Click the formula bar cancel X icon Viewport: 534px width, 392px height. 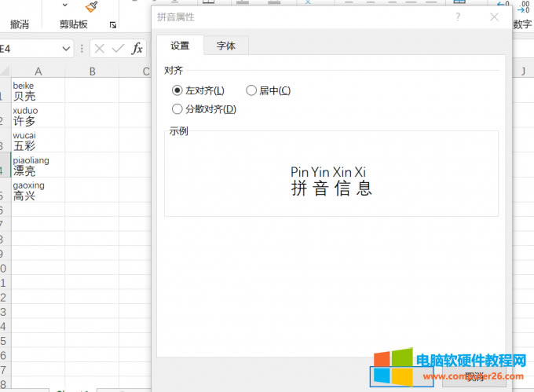[x=100, y=49]
